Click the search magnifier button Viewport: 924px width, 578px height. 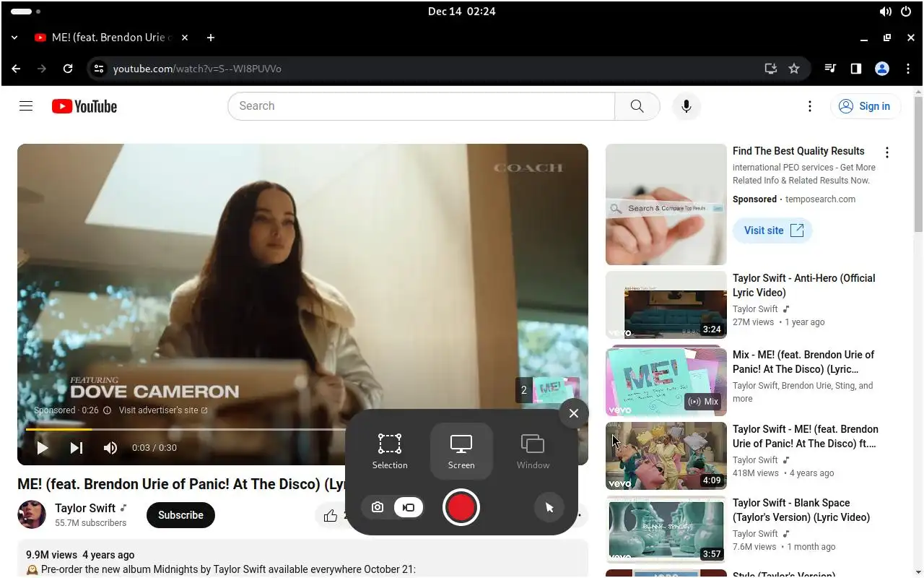[637, 106]
